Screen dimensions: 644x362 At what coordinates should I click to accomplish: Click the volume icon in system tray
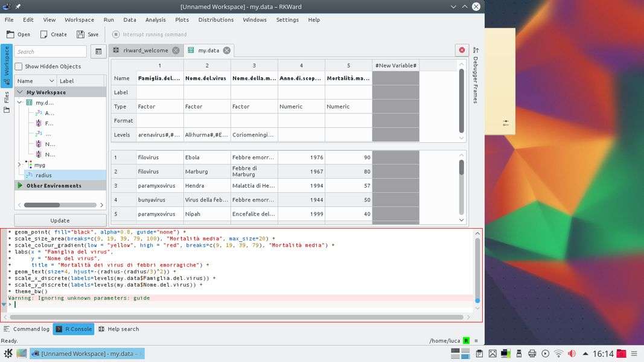[x=572, y=354]
